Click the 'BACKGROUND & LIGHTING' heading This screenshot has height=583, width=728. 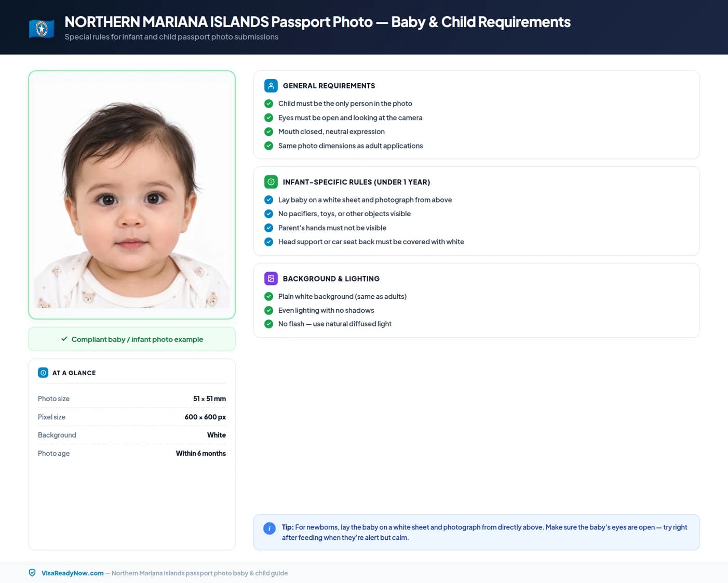(x=331, y=279)
